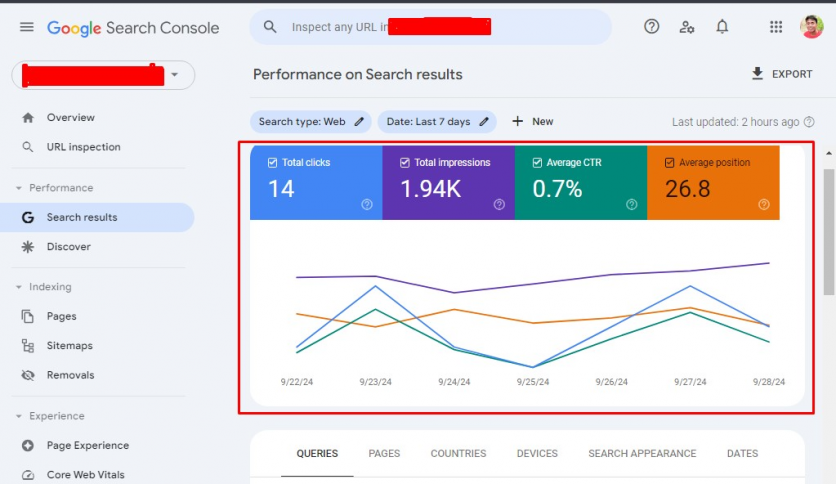Open the notifications bell
Screen dimensions: 836x484
[x=722, y=27]
